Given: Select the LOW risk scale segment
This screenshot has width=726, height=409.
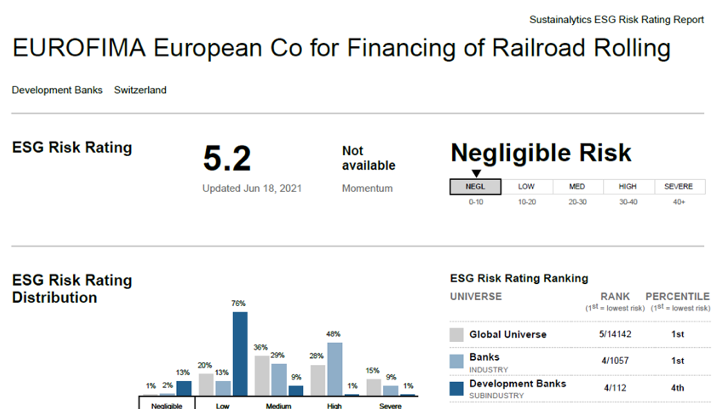Looking at the screenshot, I should [x=527, y=186].
